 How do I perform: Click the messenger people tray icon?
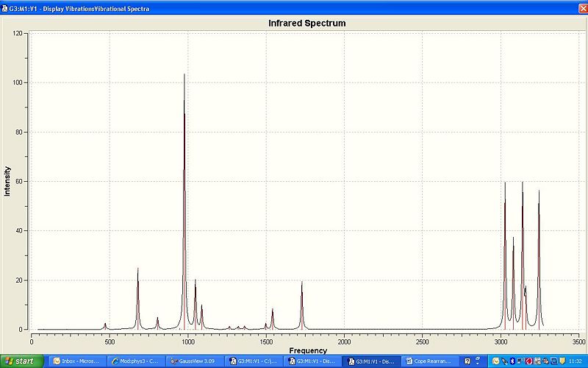point(545,361)
